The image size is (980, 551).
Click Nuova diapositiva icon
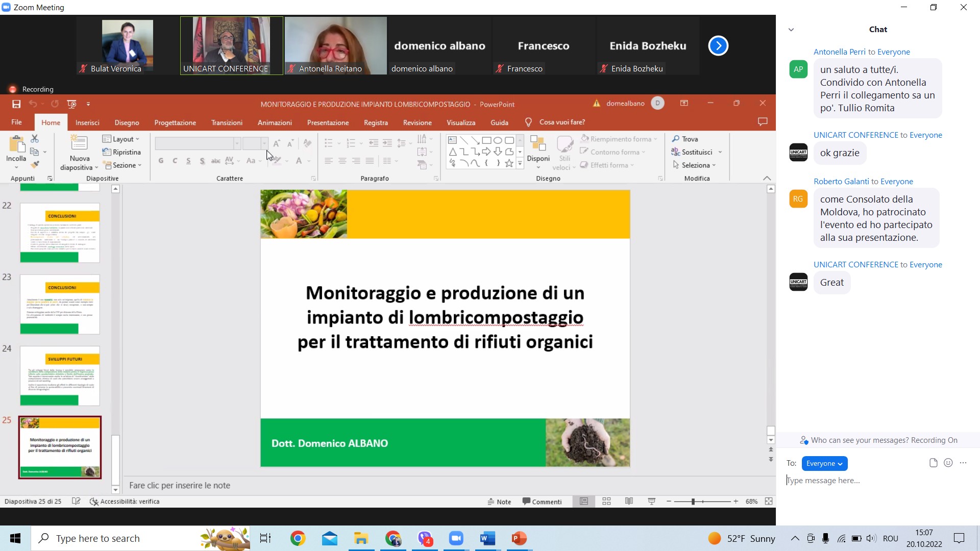point(79,143)
